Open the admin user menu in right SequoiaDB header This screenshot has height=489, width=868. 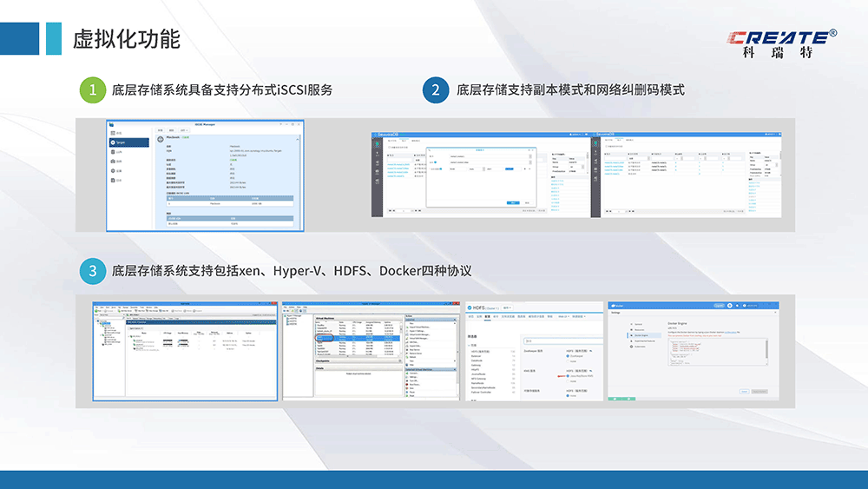pos(768,134)
